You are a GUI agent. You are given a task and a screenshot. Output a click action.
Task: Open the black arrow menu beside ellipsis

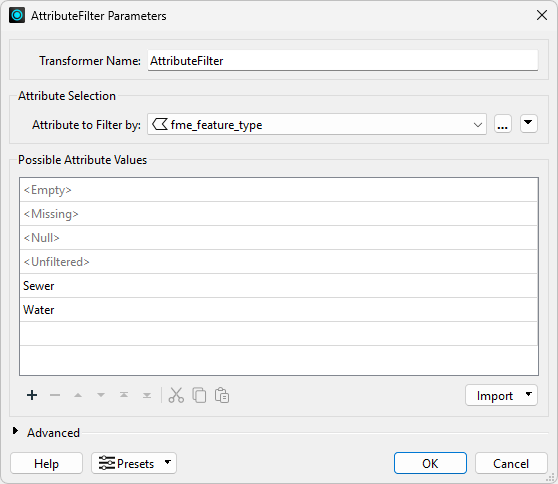click(x=528, y=123)
